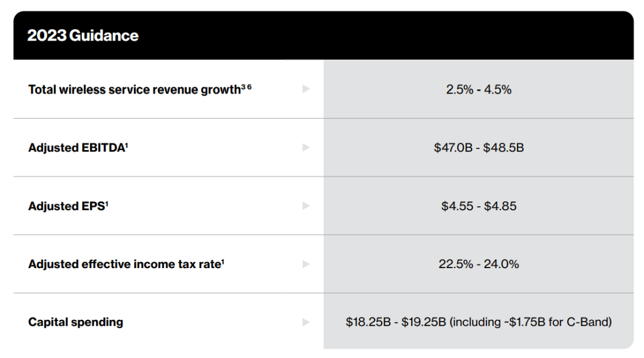Expand the Adjusted effective income tax rate row arrow
The width and height of the screenshot is (644, 358).
click(x=306, y=264)
